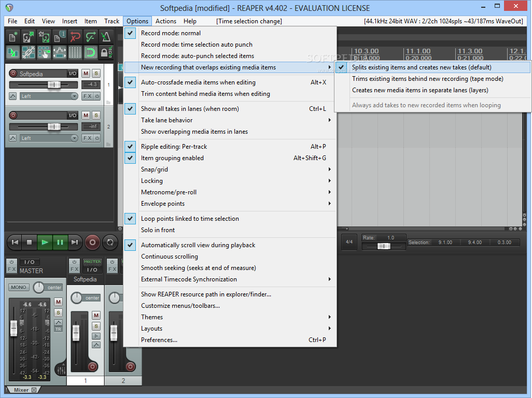Mute track 2 in track panel
Screen dimensions: 532x398
point(86,115)
